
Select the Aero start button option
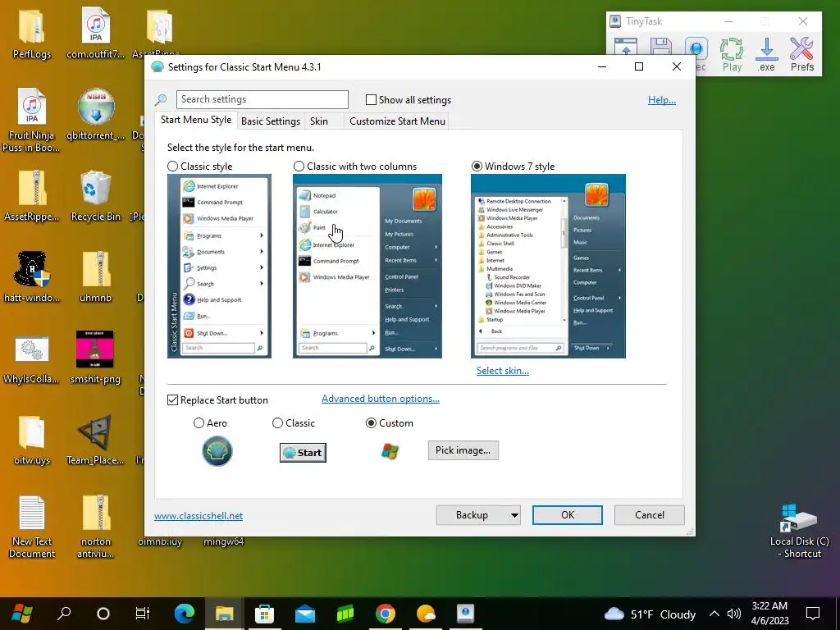coord(199,423)
